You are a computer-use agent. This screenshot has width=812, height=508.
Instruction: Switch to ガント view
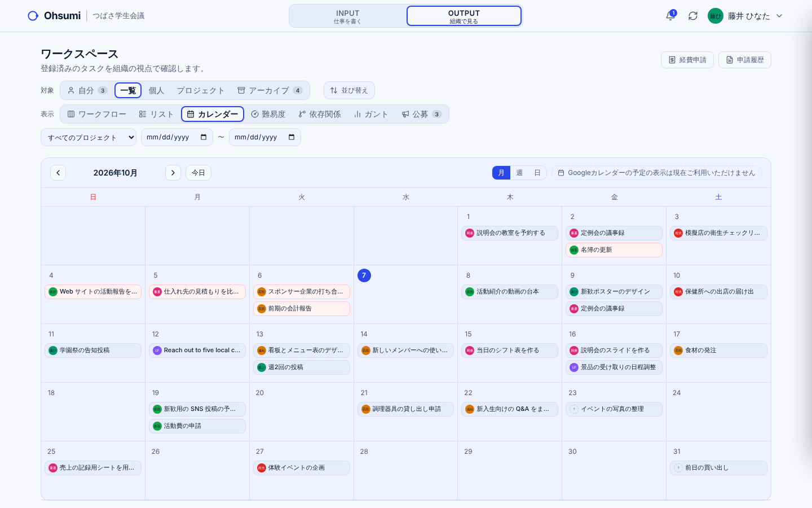pyautogui.click(x=371, y=114)
